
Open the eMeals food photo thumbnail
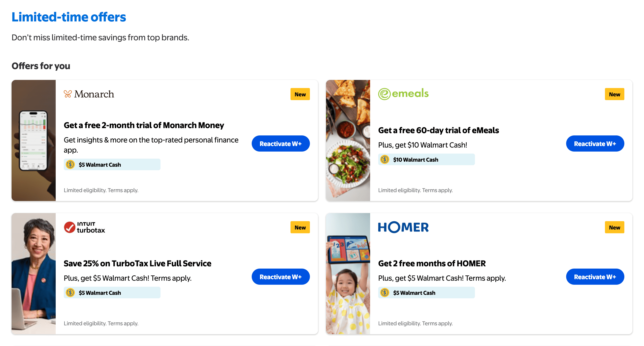coord(348,140)
